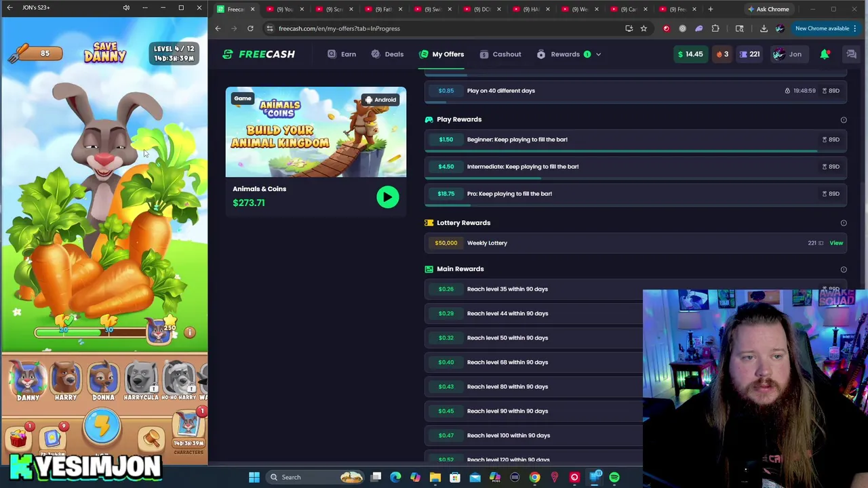This screenshot has height=488, width=868.
Task: Go to the Earn tab
Action: point(342,54)
